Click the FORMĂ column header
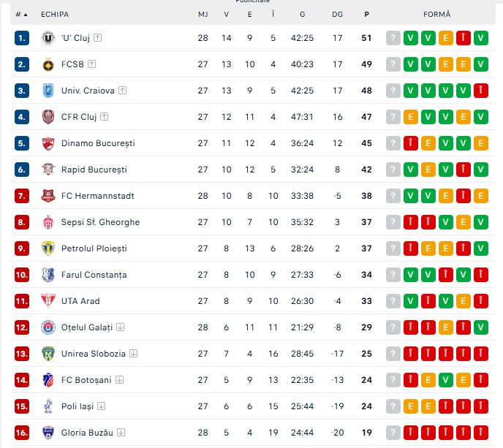Screen dimensions: 503x448 (437, 14)
